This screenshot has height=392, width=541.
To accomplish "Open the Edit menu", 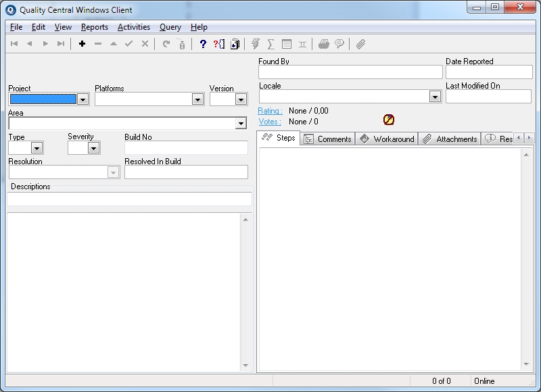I will (39, 27).
